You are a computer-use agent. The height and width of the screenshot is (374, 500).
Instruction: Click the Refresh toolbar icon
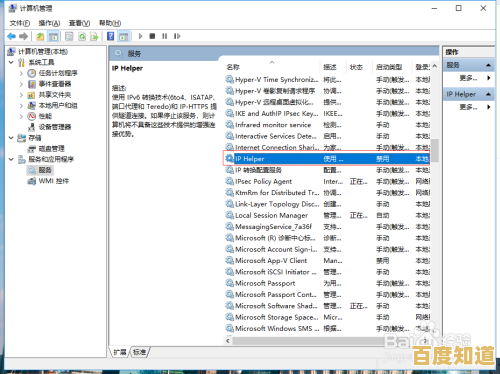[82, 36]
